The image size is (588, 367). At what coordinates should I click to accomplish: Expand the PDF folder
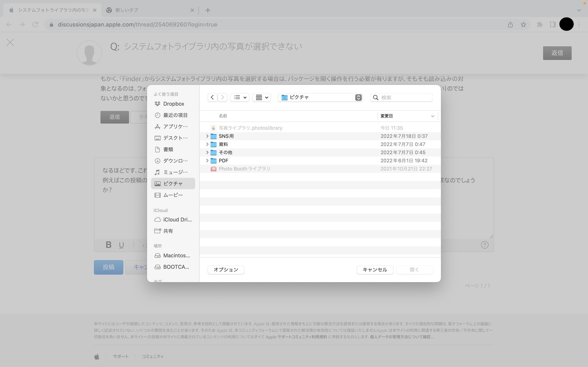(x=207, y=160)
